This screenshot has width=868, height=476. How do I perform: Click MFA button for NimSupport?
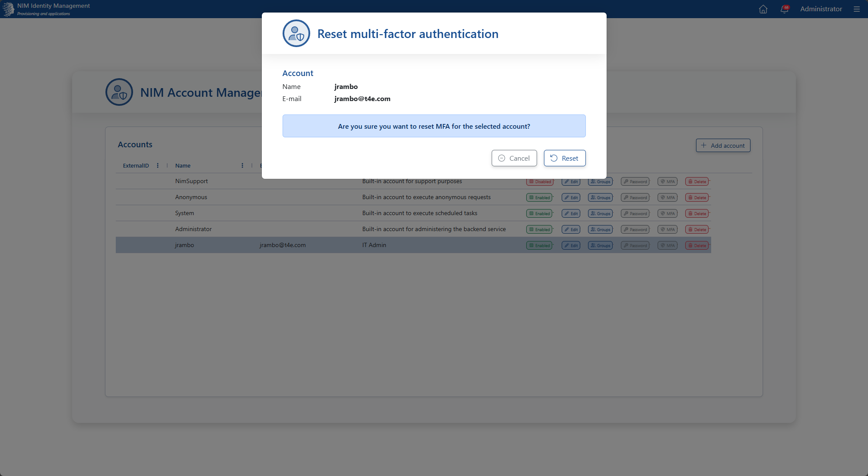(x=668, y=181)
